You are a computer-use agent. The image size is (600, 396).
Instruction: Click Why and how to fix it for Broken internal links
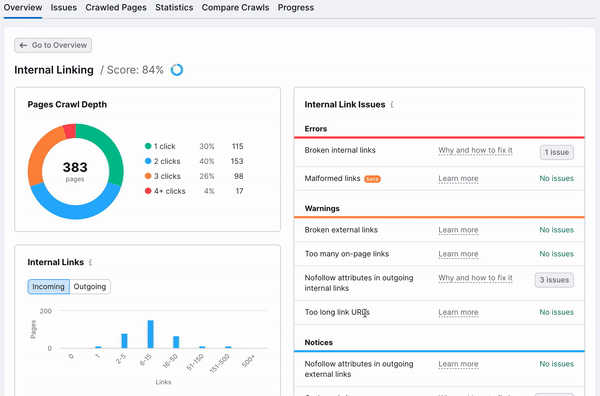[475, 150]
